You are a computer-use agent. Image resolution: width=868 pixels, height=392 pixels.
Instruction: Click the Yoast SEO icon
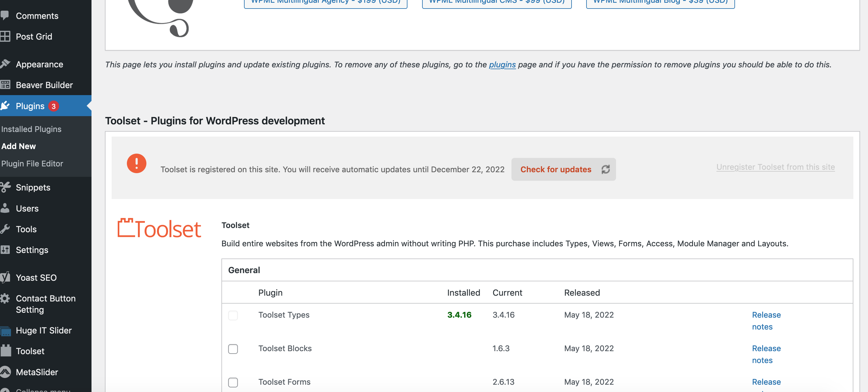5,277
